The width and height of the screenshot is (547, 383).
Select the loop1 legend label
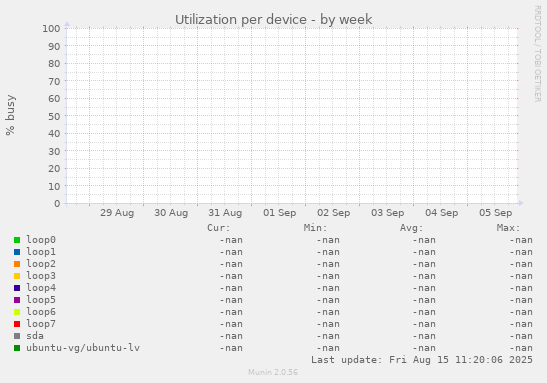(41, 252)
